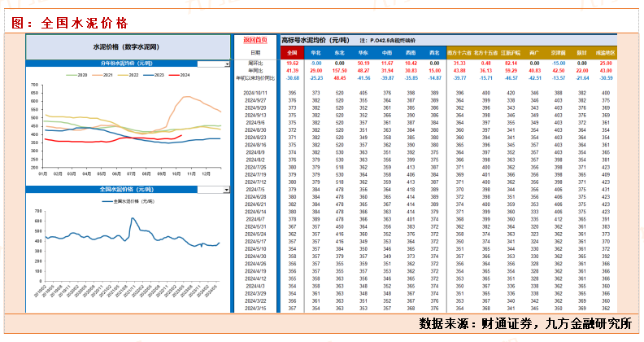Select the 2024/4/3 date row

tap(255, 286)
